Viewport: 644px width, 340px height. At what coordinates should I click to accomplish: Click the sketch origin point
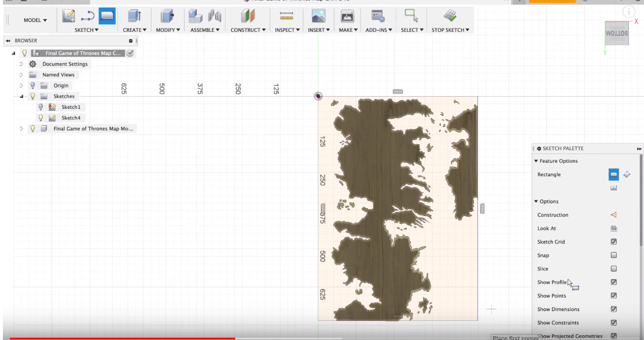coord(318,96)
